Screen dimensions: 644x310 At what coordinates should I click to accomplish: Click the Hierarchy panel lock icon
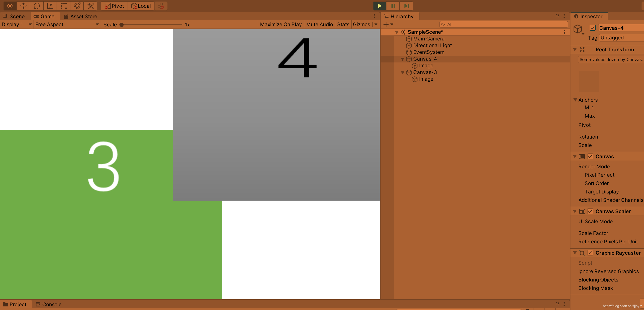(557, 16)
